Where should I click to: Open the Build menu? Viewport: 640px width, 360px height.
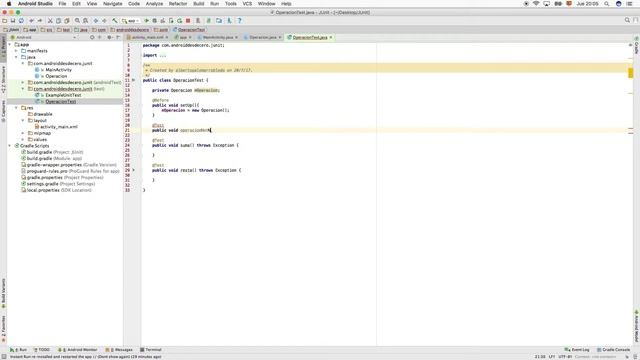click(199, 3)
